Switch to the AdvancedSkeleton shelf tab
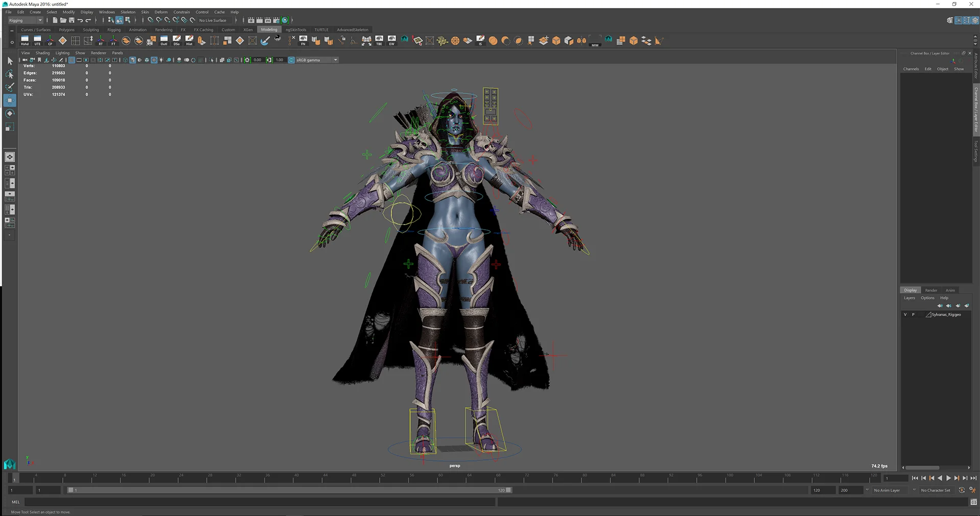 352,30
